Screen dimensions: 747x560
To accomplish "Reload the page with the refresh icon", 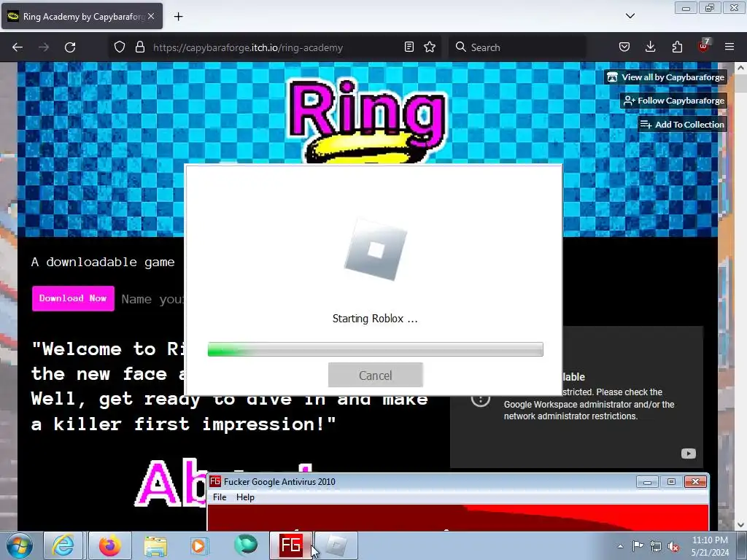I will [70, 47].
